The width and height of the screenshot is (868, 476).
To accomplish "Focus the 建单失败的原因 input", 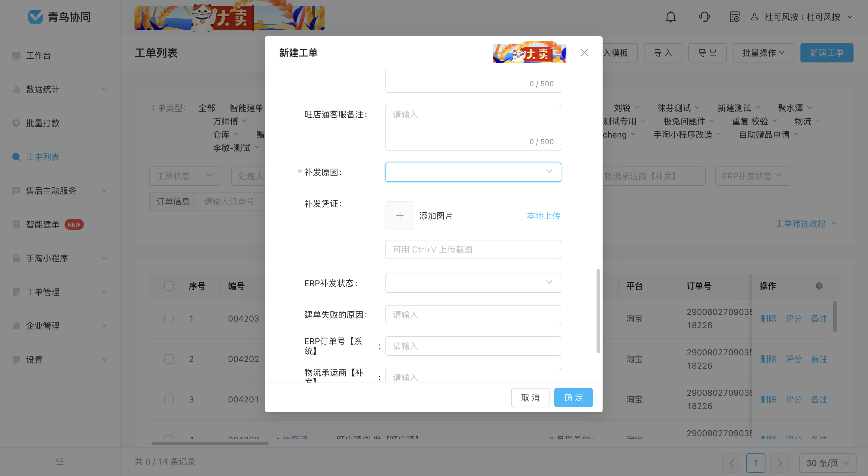I will (473, 315).
